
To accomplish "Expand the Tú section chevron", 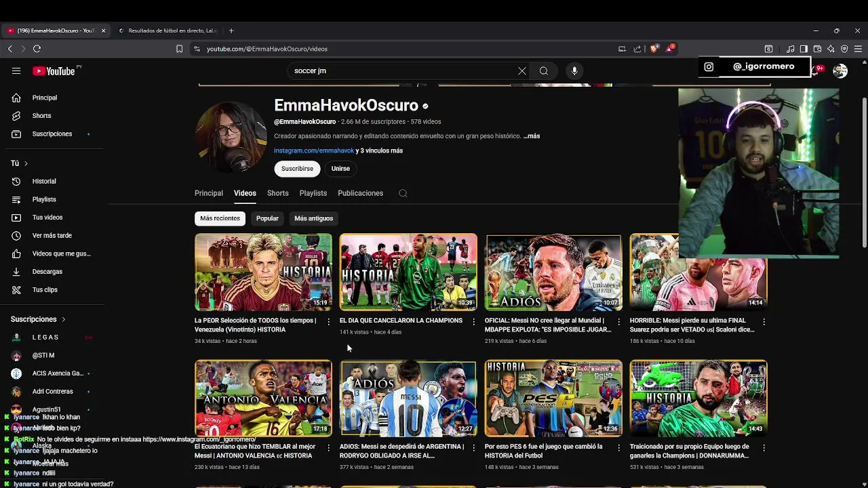I will tap(26, 163).
